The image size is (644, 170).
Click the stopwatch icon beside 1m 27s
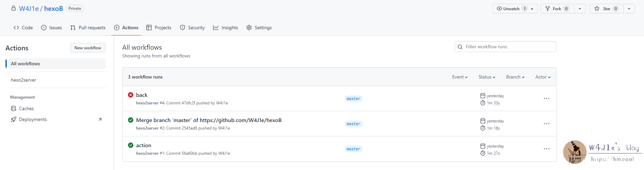(x=483, y=153)
